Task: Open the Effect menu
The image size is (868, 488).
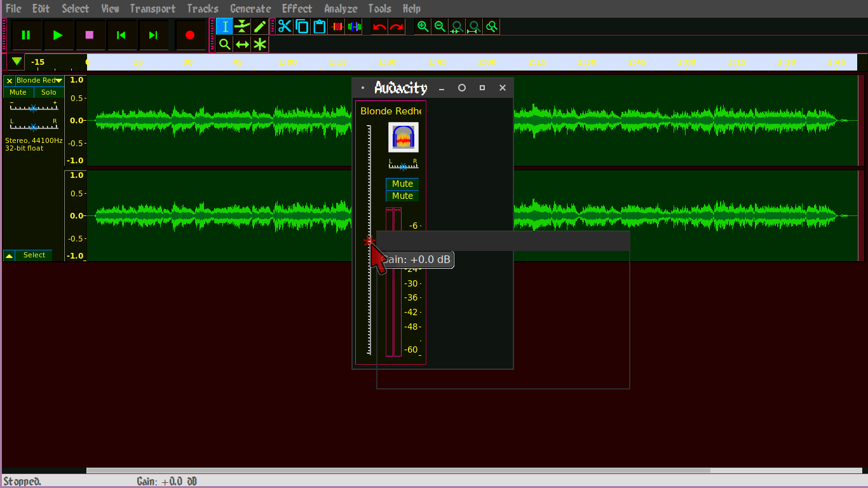Action: pos(297,8)
